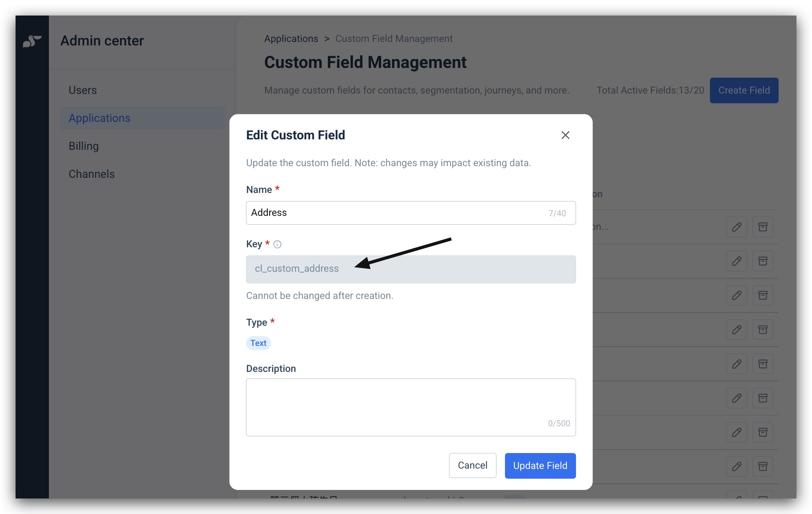Cancel editing the custom field

tap(472, 465)
